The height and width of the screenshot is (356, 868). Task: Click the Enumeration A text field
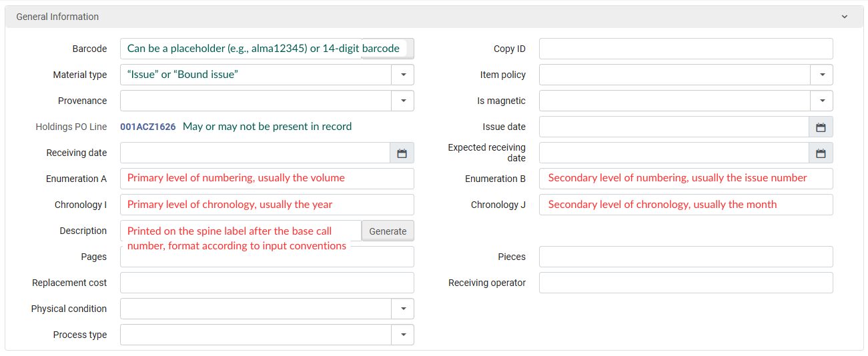coord(267,179)
